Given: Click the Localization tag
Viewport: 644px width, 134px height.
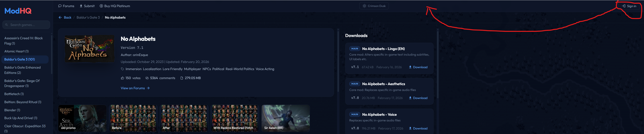Looking at the screenshot, I should (x=152, y=69).
